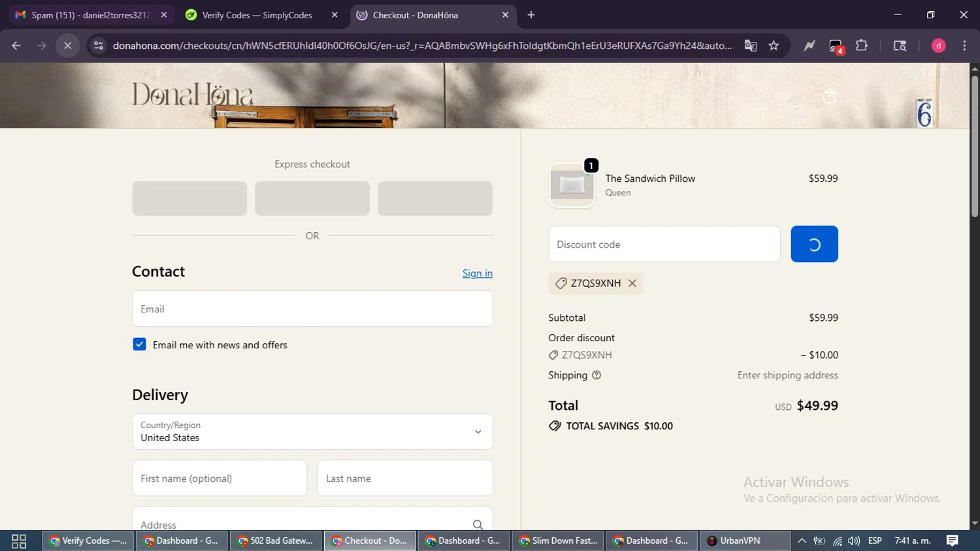
Task: Open the Country/Region dropdown
Action: click(312, 431)
